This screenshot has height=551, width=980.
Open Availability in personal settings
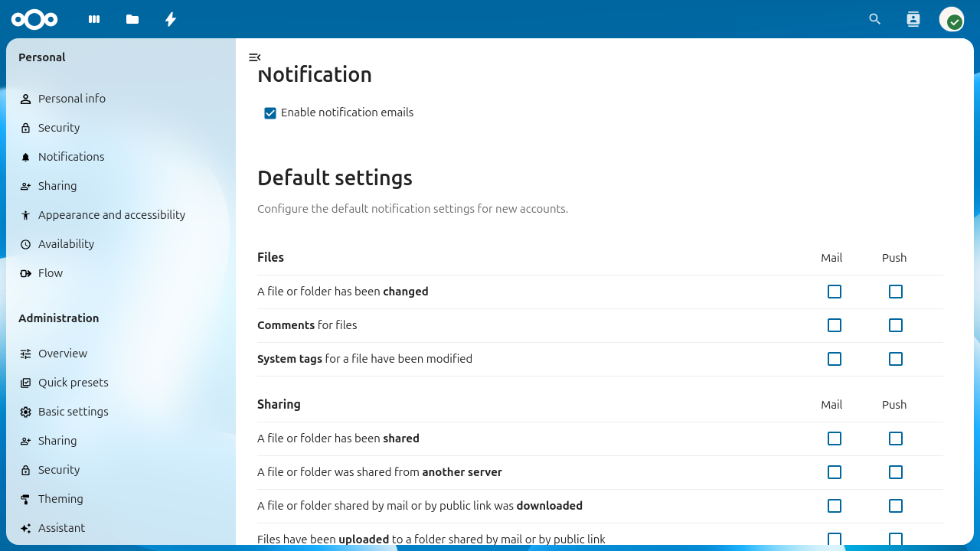(66, 244)
